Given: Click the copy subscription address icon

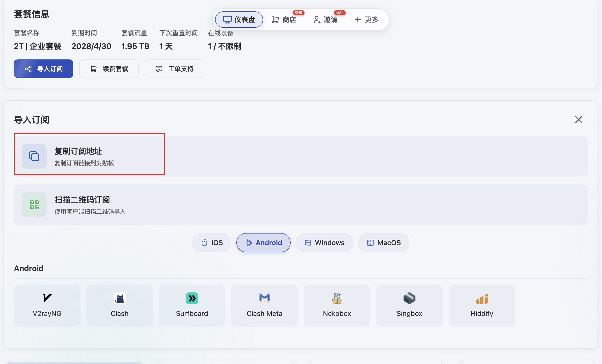Looking at the screenshot, I should (34, 156).
